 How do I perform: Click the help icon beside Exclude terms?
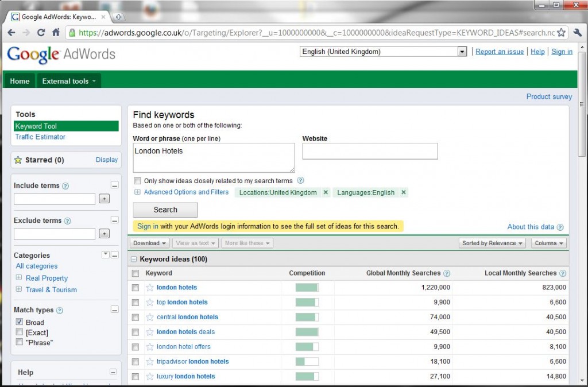68,221
